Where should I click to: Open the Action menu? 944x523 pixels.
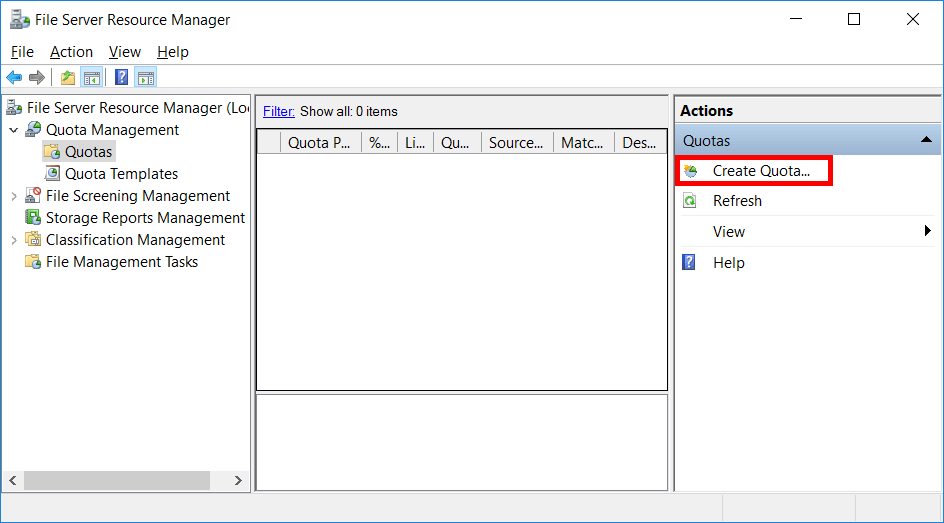coord(72,52)
